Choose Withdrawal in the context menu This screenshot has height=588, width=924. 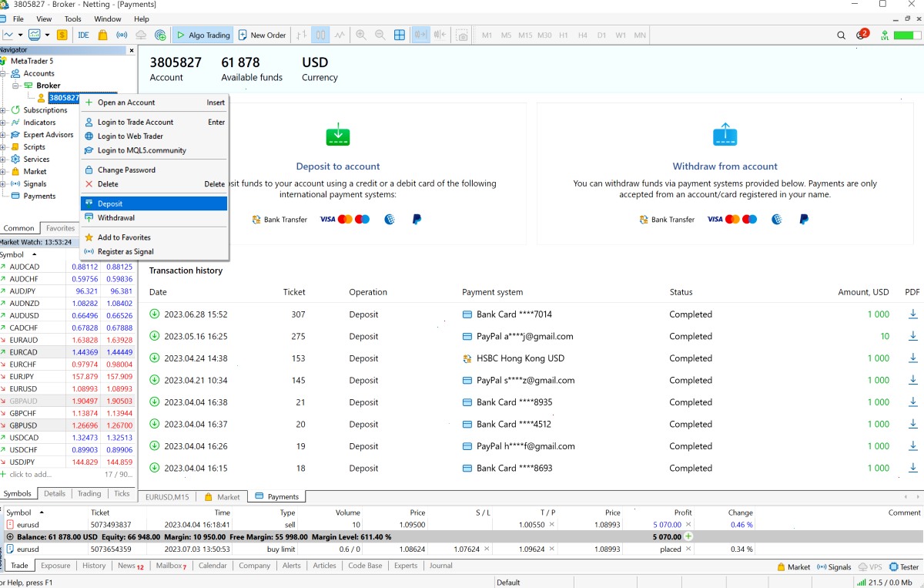154,218
